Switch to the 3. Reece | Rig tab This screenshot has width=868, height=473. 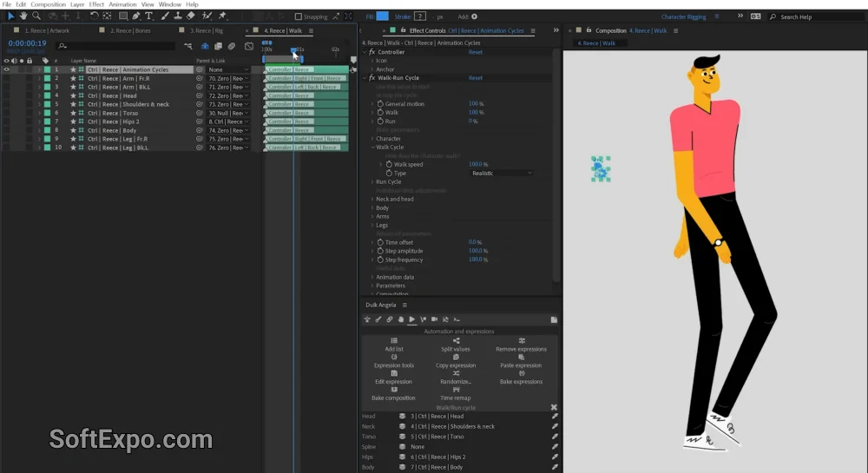(x=206, y=30)
